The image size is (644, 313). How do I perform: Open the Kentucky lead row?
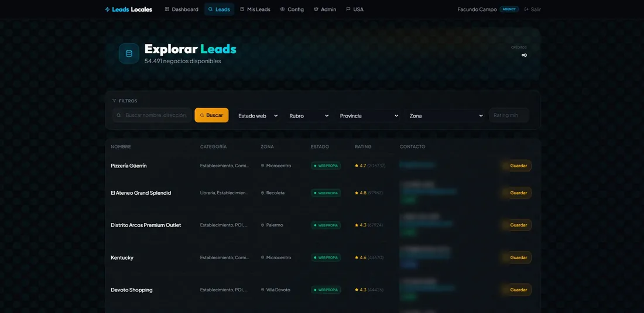(122, 257)
